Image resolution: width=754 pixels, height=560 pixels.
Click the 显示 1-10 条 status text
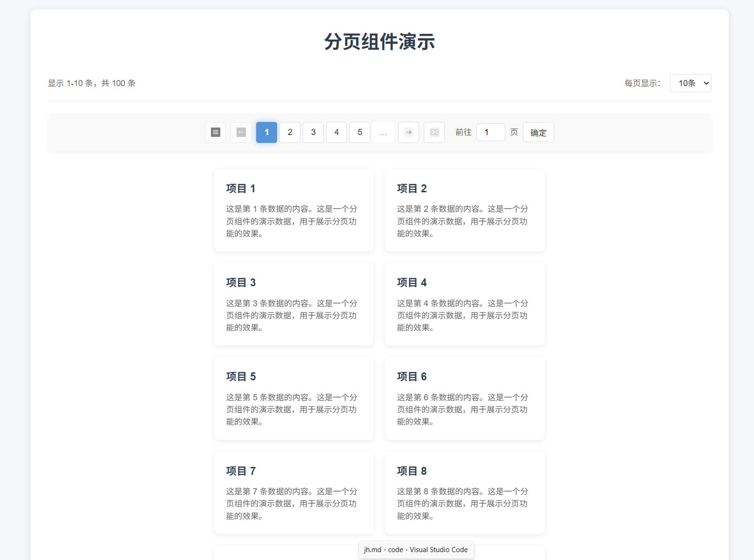(90, 83)
